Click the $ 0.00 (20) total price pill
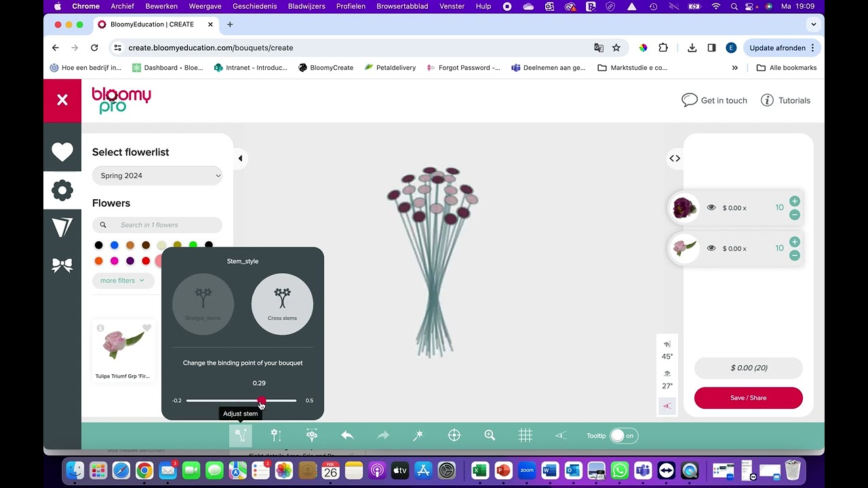The width and height of the screenshot is (868, 488). tap(749, 368)
